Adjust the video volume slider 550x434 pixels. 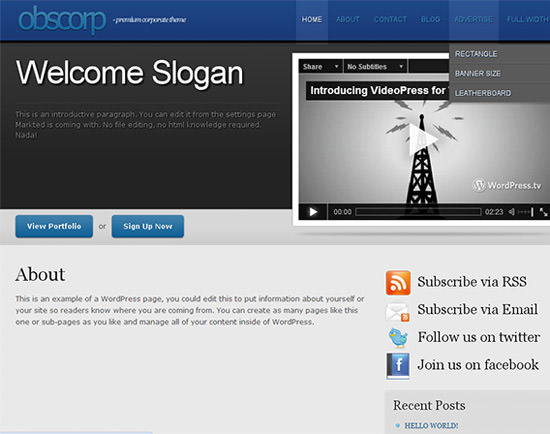coord(525,212)
